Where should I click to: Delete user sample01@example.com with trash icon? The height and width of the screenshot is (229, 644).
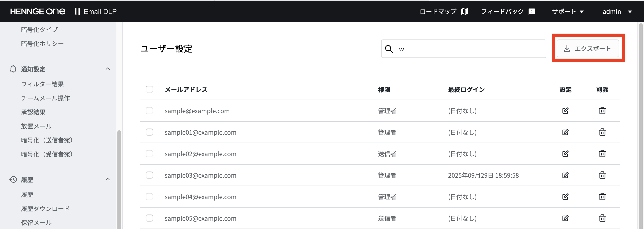[x=602, y=132]
